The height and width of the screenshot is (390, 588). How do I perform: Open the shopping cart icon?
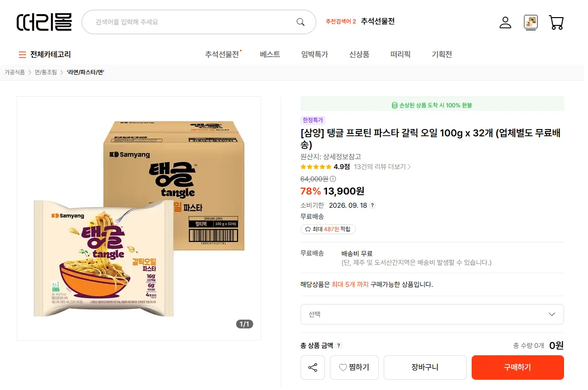pos(556,22)
